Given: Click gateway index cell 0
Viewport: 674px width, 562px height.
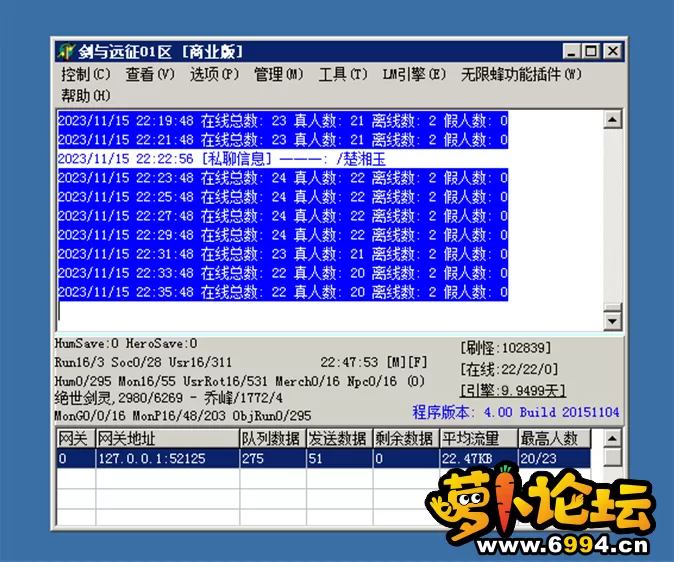Looking at the screenshot, I should pyautogui.click(x=76, y=458).
